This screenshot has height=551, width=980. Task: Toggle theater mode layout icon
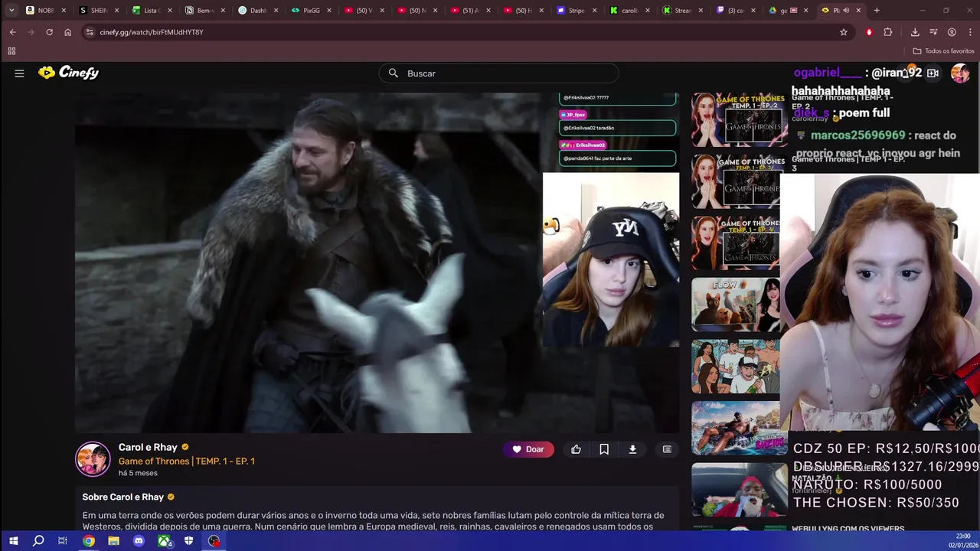tap(667, 449)
